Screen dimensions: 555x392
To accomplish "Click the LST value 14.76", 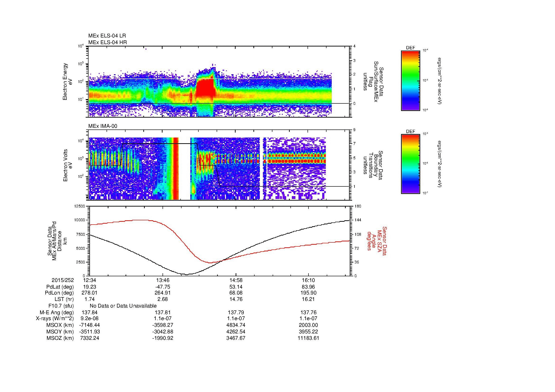I will (x=236, y=299).
